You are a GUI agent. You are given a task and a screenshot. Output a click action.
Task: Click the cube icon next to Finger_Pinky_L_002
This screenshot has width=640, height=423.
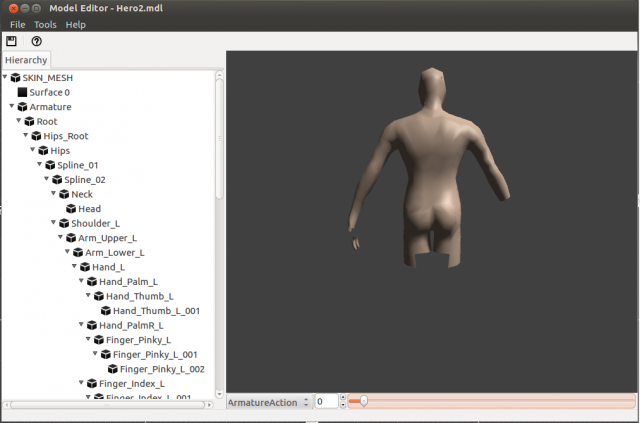(x=112, y=368)
